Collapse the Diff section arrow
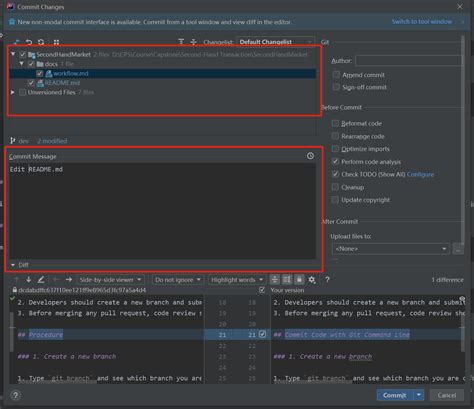The width and height of the screenshot is (474, 409). [13, 265]
